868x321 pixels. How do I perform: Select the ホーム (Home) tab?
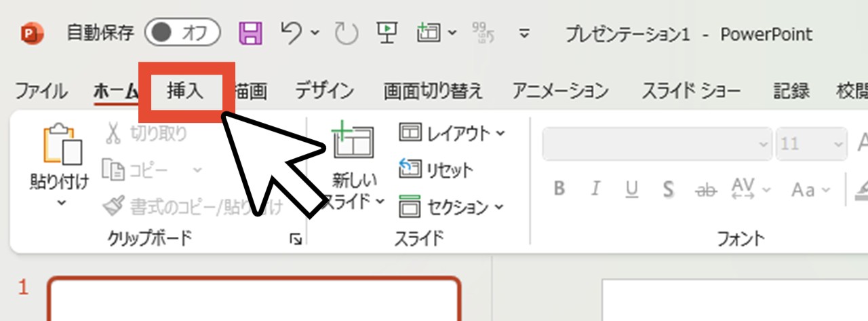tap(116, 91)
